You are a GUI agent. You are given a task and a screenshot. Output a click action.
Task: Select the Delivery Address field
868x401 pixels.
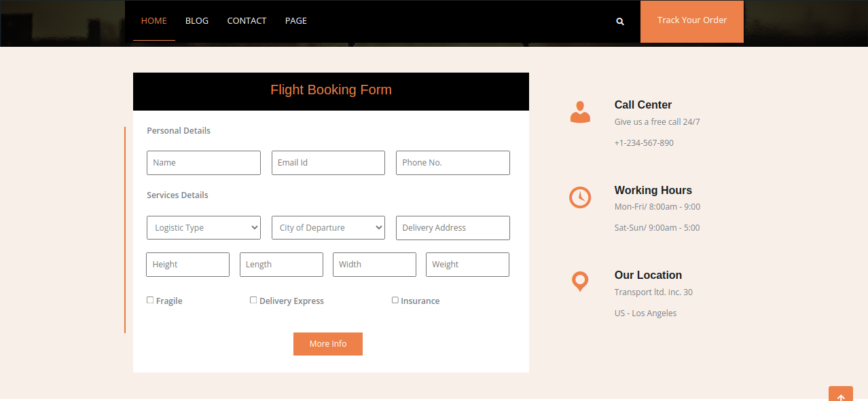pyautogui.click(x=452, y=228)
